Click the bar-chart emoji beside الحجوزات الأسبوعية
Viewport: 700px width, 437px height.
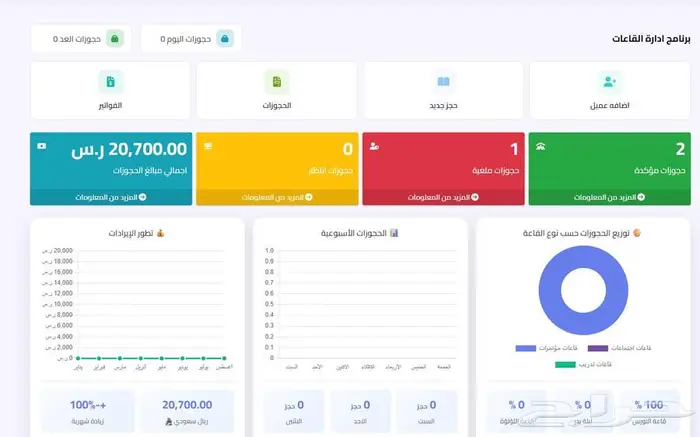click(394, 233)
